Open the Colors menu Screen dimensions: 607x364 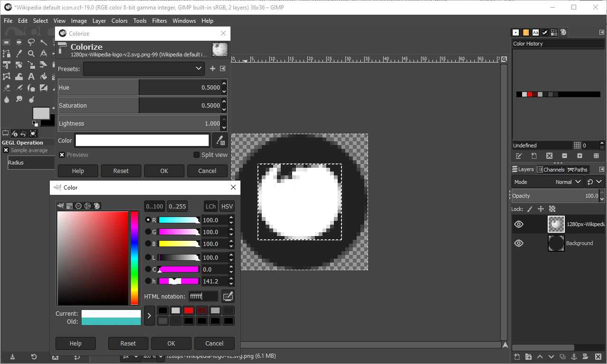click(120, 21)
